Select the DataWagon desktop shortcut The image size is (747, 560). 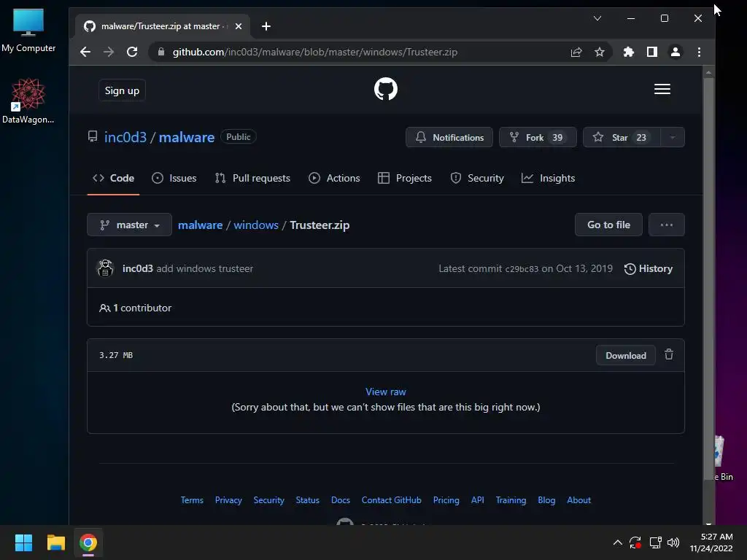tap(28, 101)
